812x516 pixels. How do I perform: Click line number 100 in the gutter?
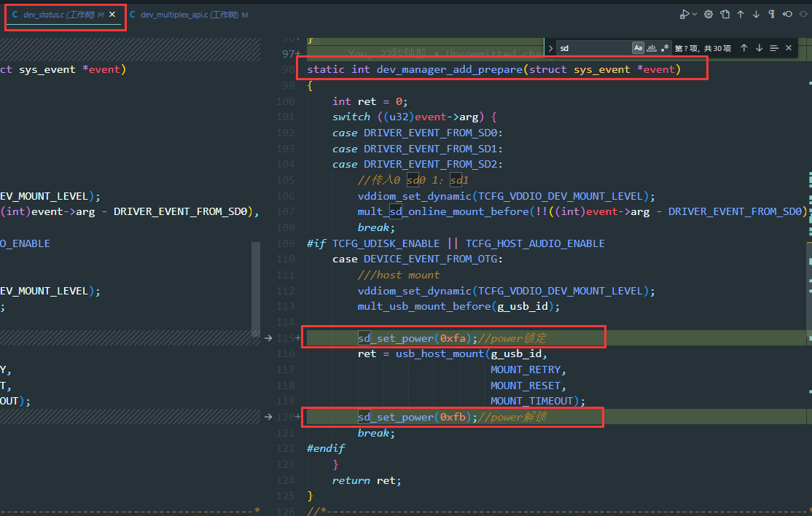[285, 101]
